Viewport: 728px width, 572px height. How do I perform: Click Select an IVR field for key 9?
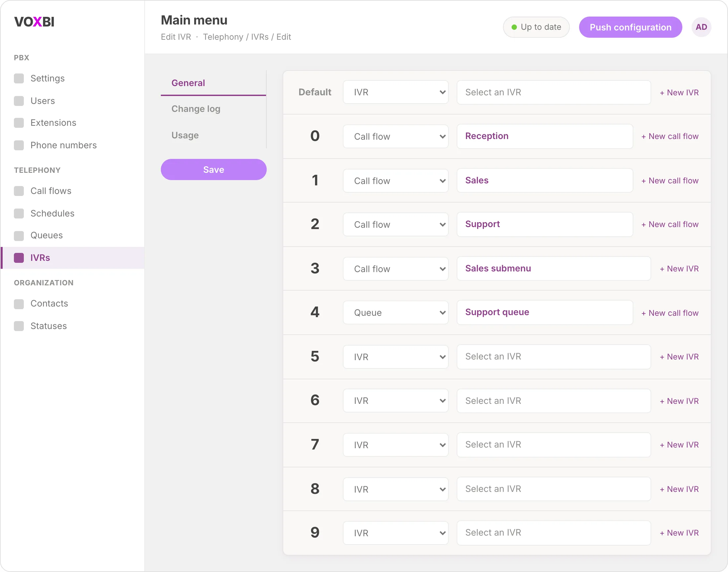[x=554, y=533]
